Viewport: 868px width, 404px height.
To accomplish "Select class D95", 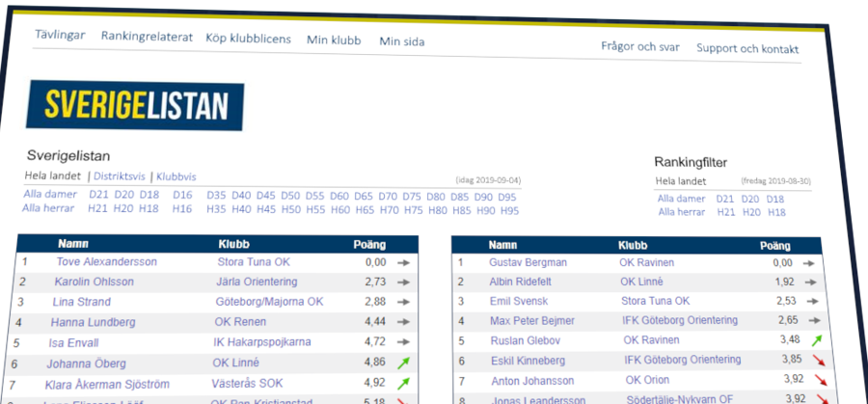I will pos(507,198).
